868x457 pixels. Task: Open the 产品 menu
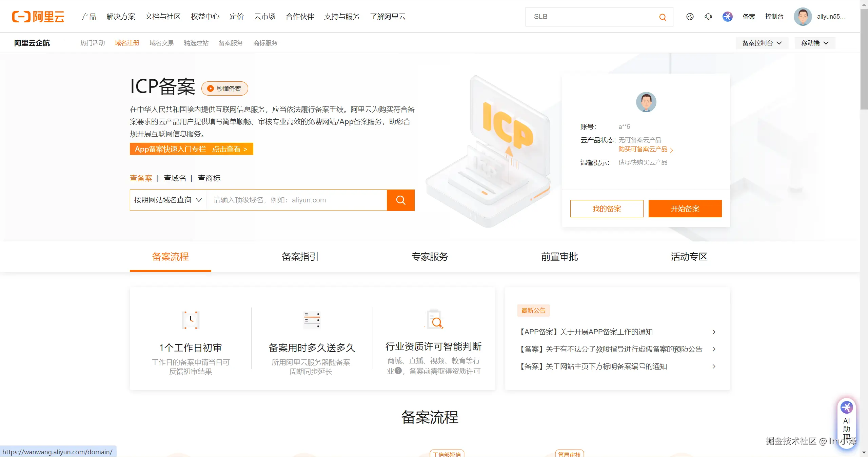(x=89, y=17)
